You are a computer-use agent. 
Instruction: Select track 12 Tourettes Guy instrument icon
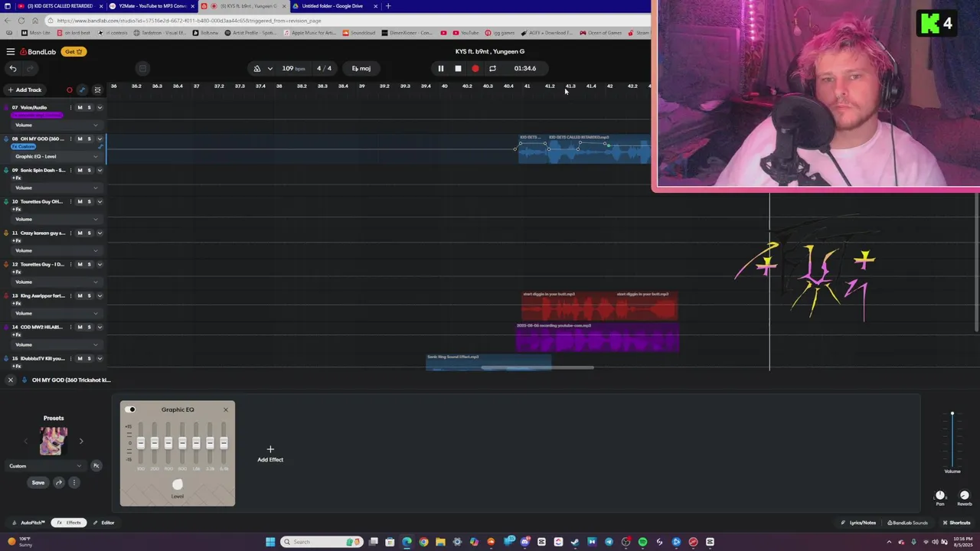tap(6, 264)
